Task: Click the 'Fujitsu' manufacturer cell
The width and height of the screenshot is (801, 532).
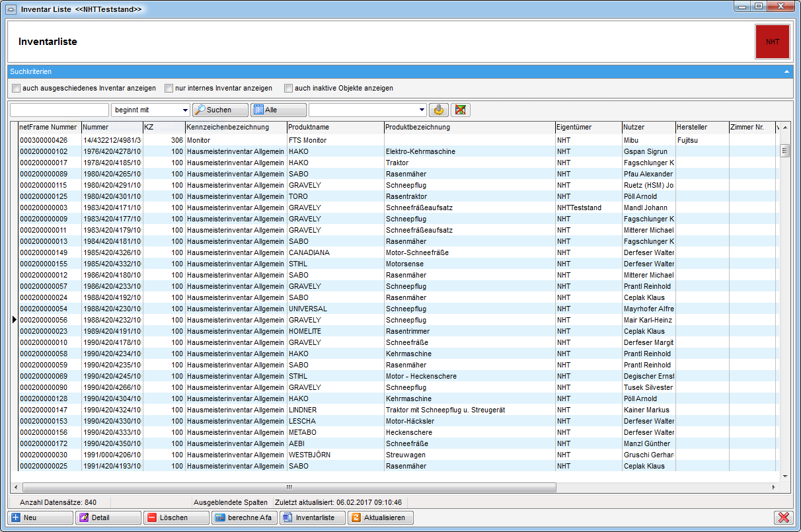Action: (702, 141)
